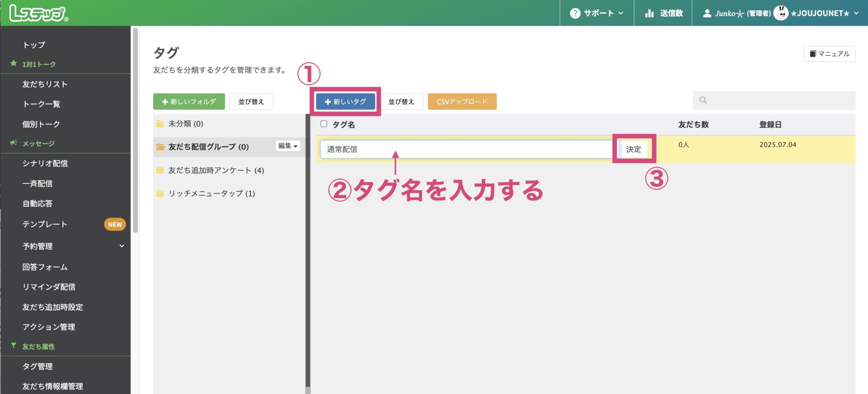Click the 0人 friend count cell
868x394 pixels.
pyautogui.click(x=684, y=145)
